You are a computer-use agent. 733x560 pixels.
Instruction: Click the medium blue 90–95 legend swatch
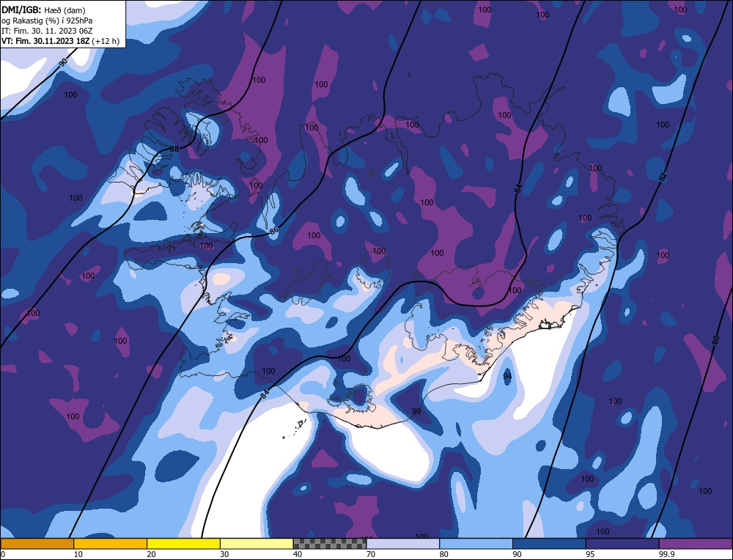coord(549,544)
